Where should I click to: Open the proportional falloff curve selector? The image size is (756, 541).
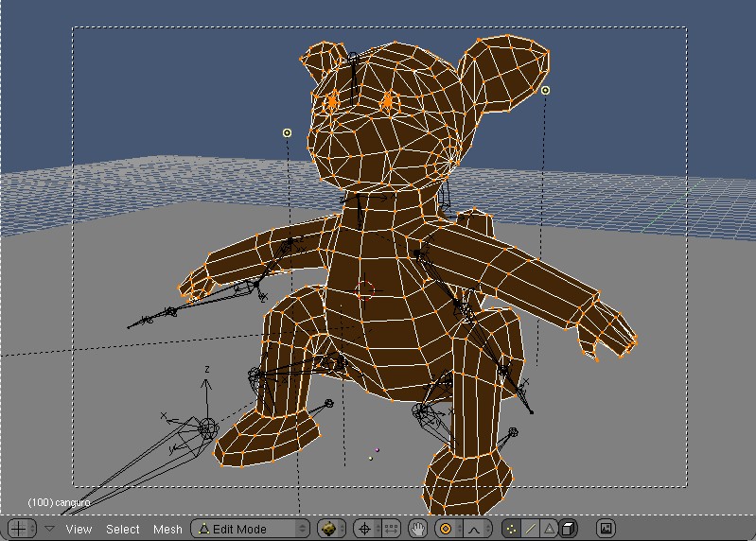(x=477, y=529)
